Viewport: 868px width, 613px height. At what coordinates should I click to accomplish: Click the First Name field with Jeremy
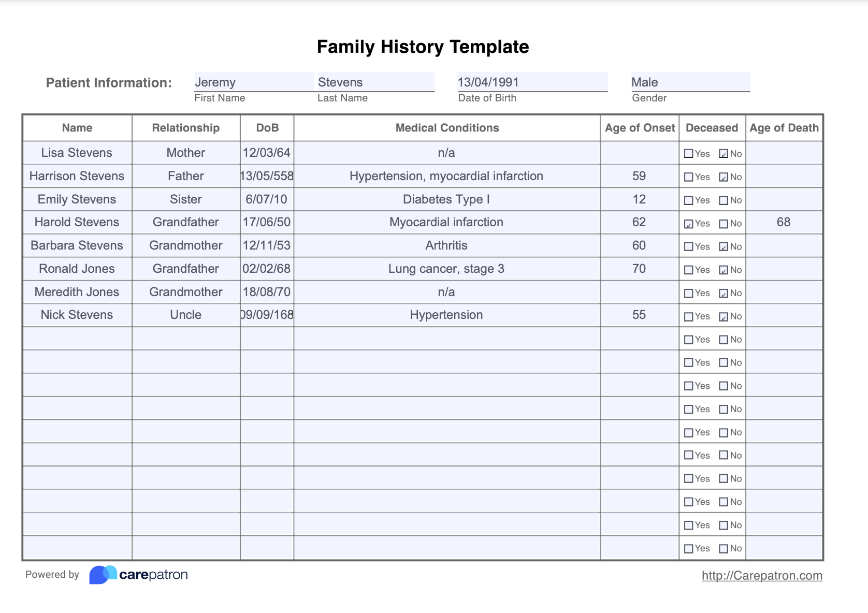click(x=254, y=82)
